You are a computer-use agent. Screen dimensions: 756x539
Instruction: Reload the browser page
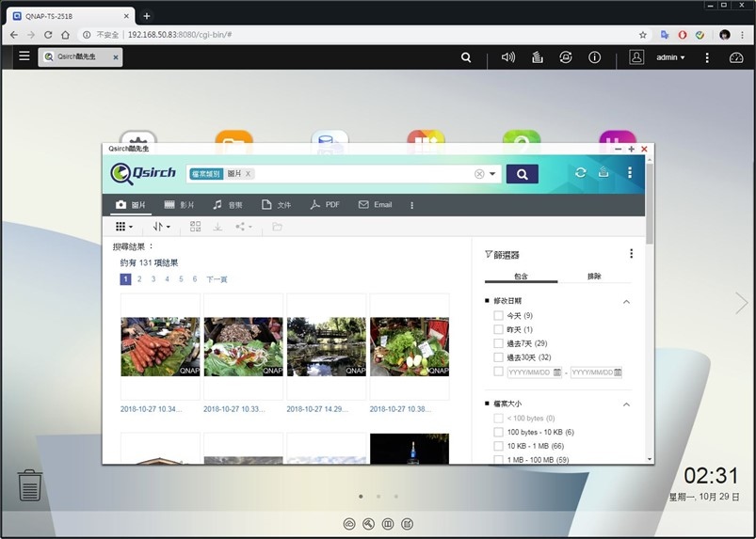pyautogui.click(x=48, y=35)
